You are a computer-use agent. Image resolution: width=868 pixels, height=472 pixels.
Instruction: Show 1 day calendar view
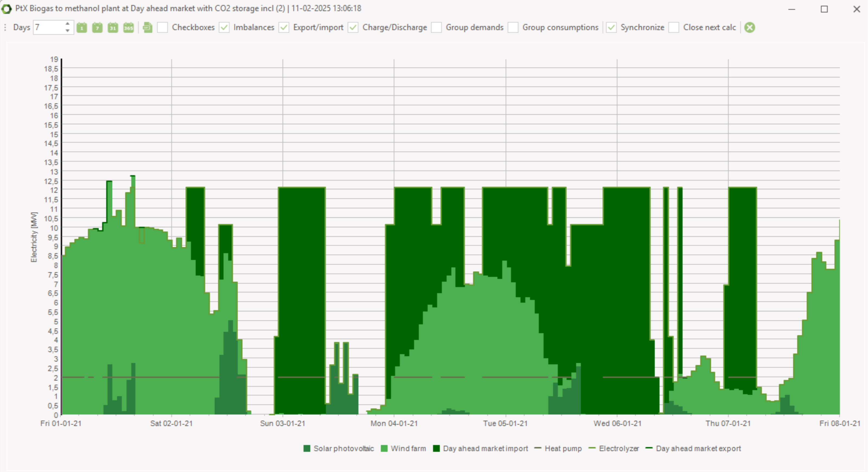tap(82, 28)
